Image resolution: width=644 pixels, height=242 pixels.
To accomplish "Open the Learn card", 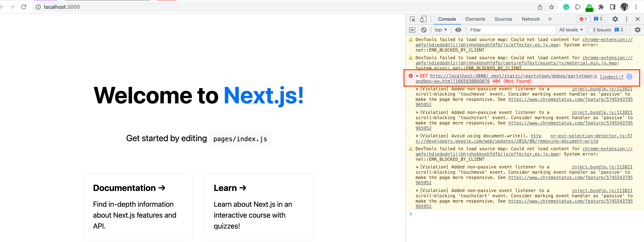I will tap(259, 207).
